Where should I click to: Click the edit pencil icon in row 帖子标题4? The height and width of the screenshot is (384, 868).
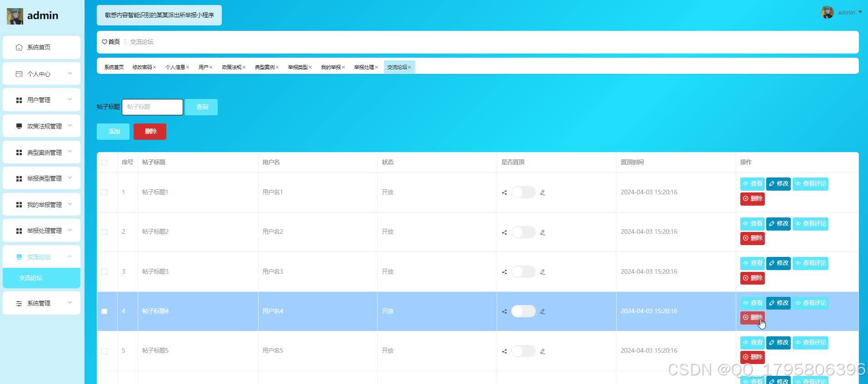click(543, 311)
